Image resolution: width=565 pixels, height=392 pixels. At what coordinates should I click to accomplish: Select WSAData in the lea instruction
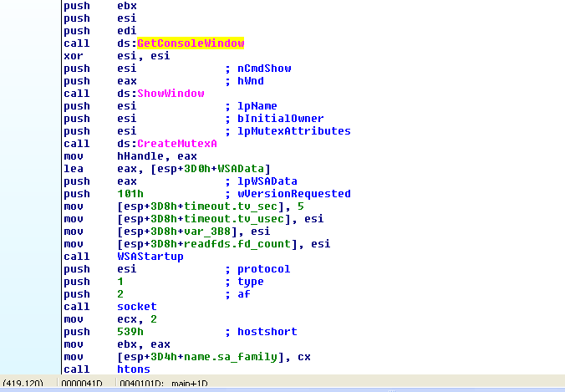pyautogui.click(x=241, y=169)
